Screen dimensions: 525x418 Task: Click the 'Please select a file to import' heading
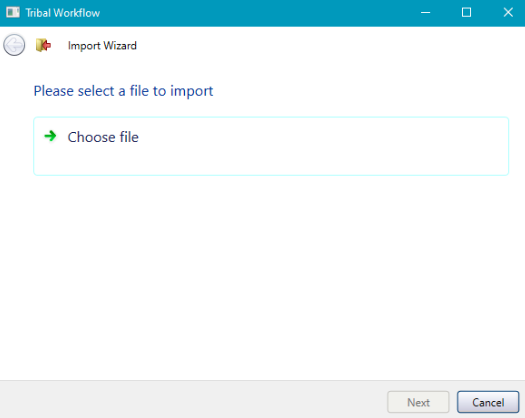point(123,91)
